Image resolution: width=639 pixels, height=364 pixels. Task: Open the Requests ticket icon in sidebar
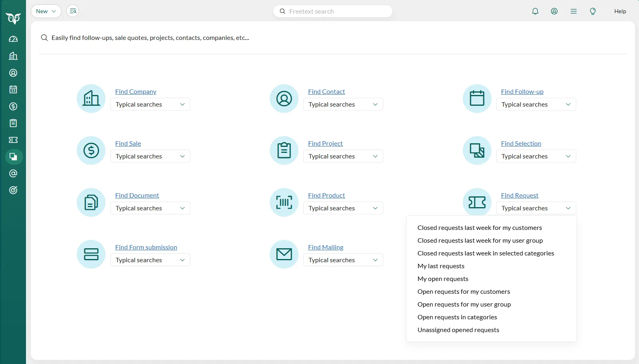pos(13,140)
